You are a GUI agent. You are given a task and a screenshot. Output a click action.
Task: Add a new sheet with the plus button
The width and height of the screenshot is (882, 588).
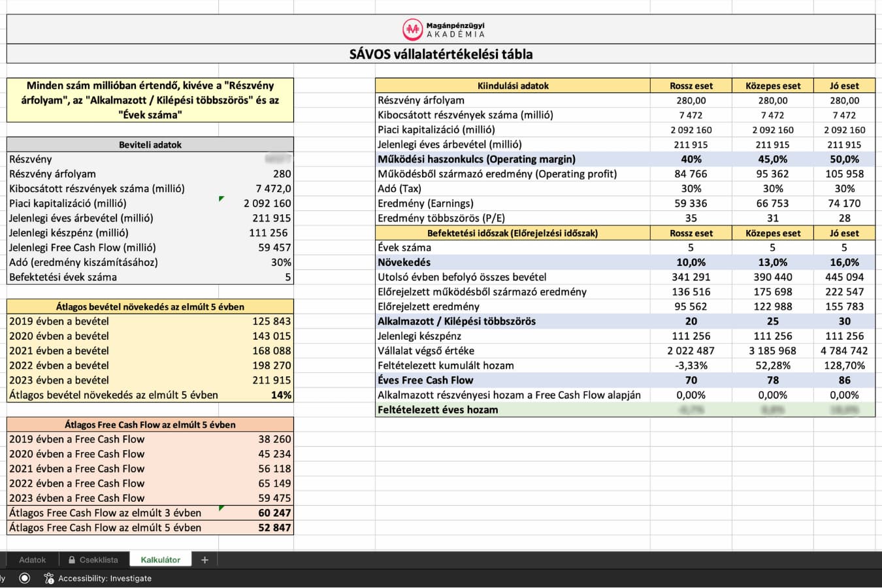[x=204, y=560]
